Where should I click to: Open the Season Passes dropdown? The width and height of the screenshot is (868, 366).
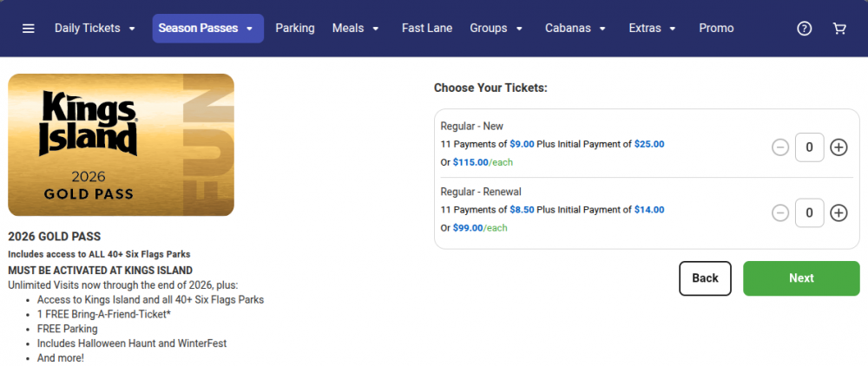pyautogui.click(x=207, y=29)
